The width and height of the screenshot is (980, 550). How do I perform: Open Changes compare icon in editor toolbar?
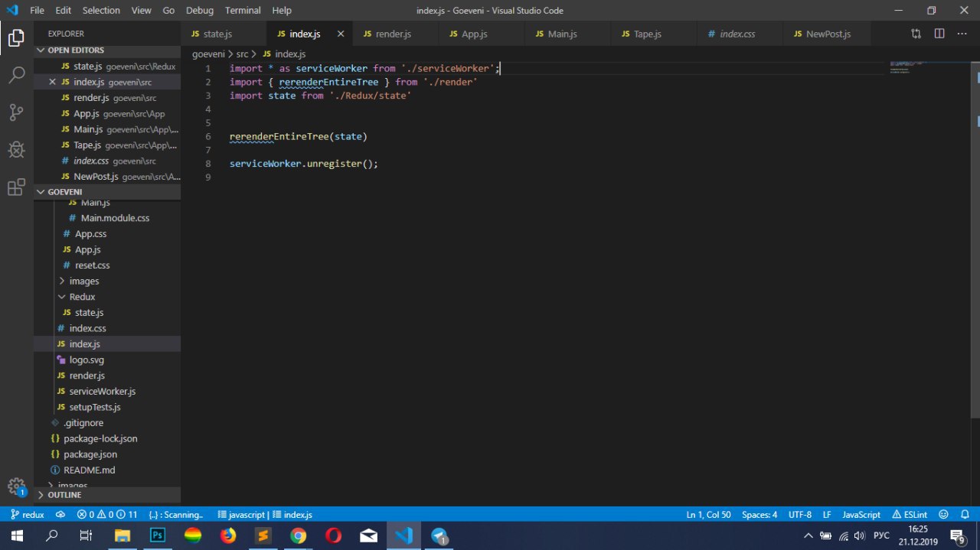click(916, 34)
